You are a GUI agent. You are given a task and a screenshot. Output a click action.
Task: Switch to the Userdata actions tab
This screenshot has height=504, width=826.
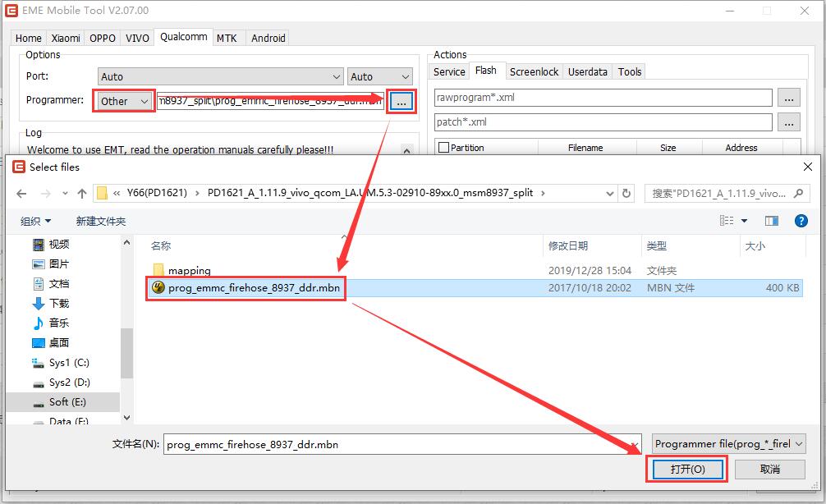[587, 71]
